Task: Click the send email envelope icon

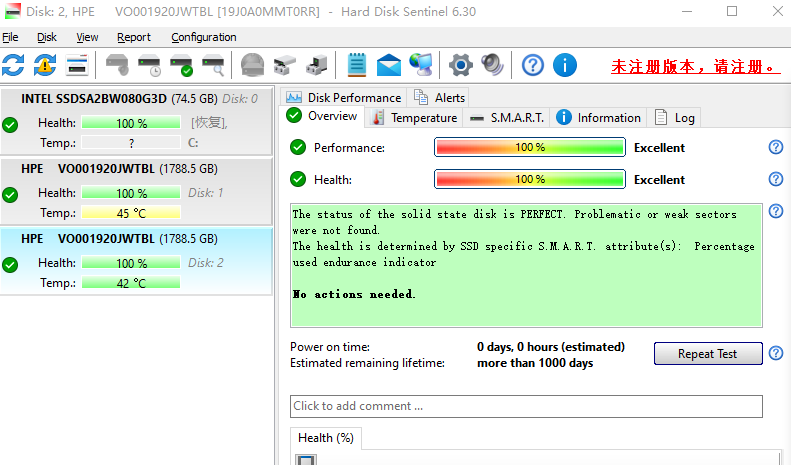Action: click(x=389, y=66)
